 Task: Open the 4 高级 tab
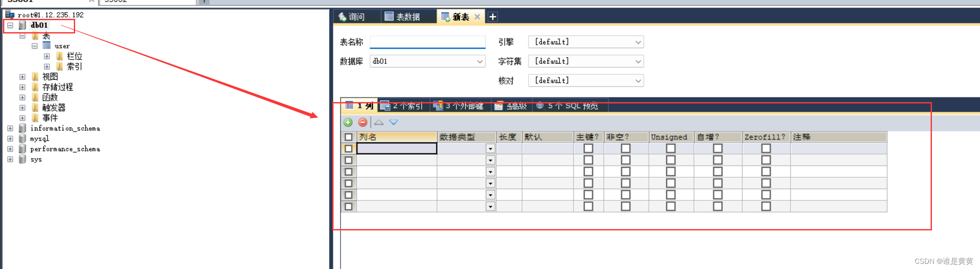click(511, 106)
